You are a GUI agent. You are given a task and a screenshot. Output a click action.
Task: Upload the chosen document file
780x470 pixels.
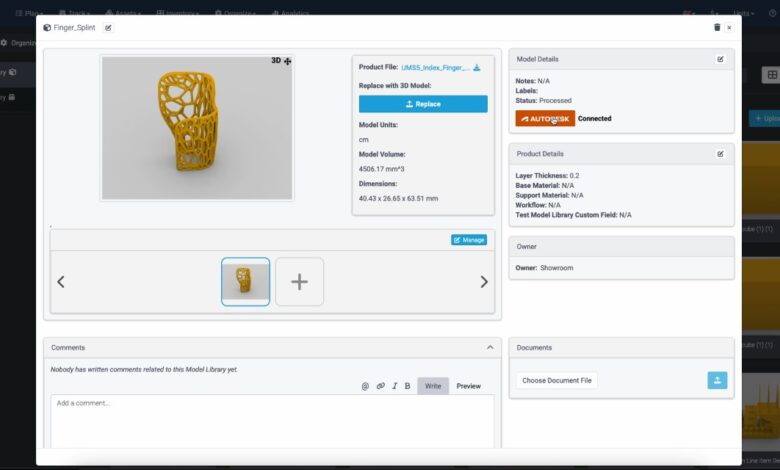[717, 380]
